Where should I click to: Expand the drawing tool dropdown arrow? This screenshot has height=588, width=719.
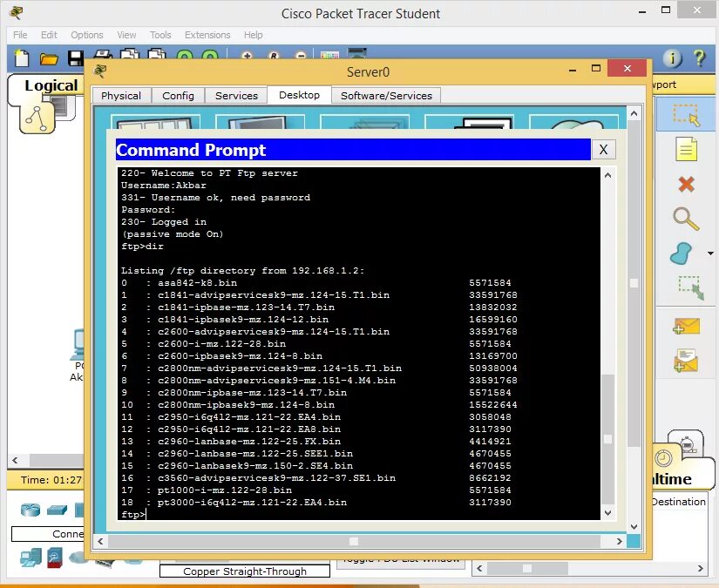[710, 253]
